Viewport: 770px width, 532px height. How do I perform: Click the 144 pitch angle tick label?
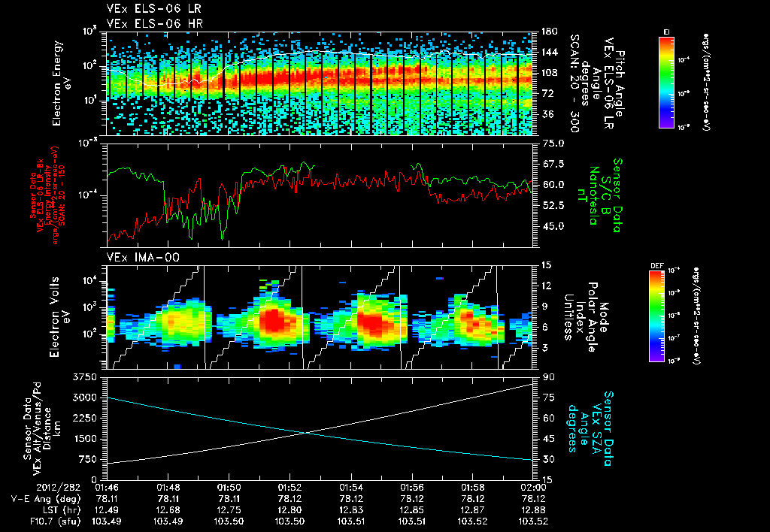549,52
